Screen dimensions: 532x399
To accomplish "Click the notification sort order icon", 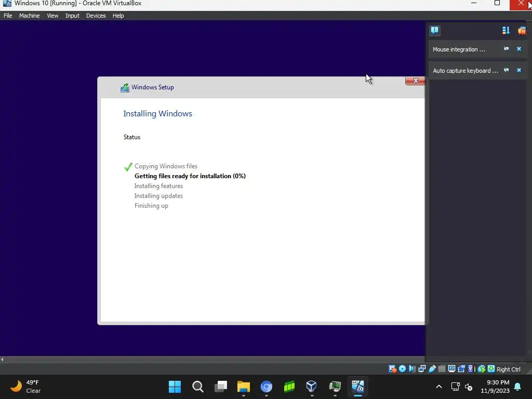I will coord(506,31).
